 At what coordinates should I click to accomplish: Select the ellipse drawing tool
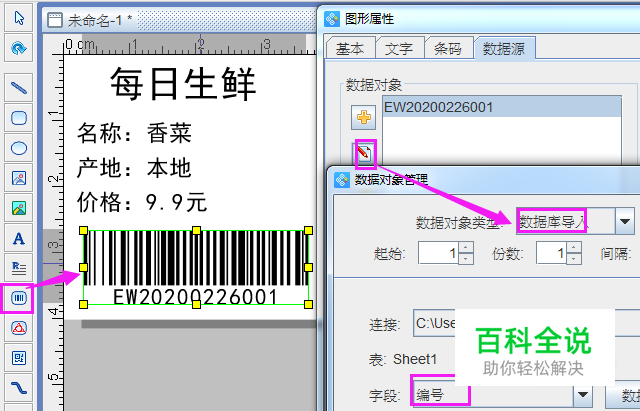pyautogui.click(x=18, y=148)
